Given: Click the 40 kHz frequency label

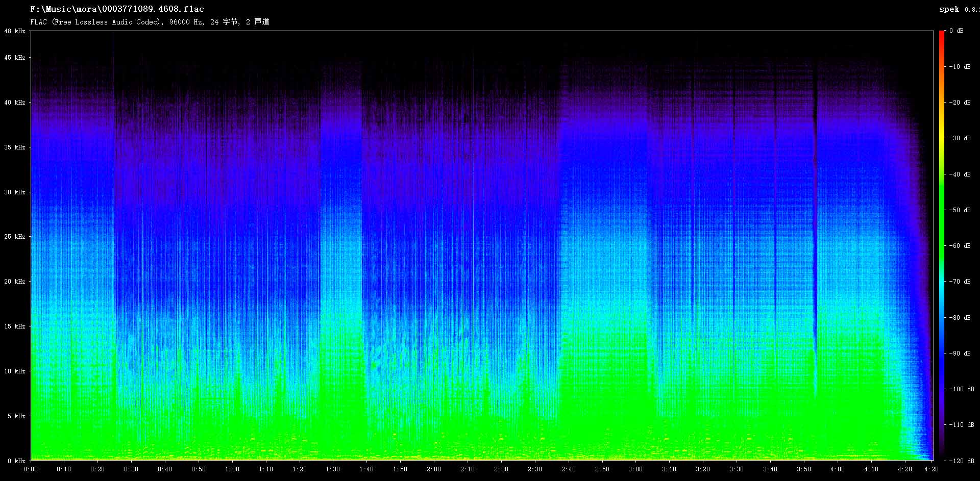Looking at the screenshot, I should [x=15, y=103].
